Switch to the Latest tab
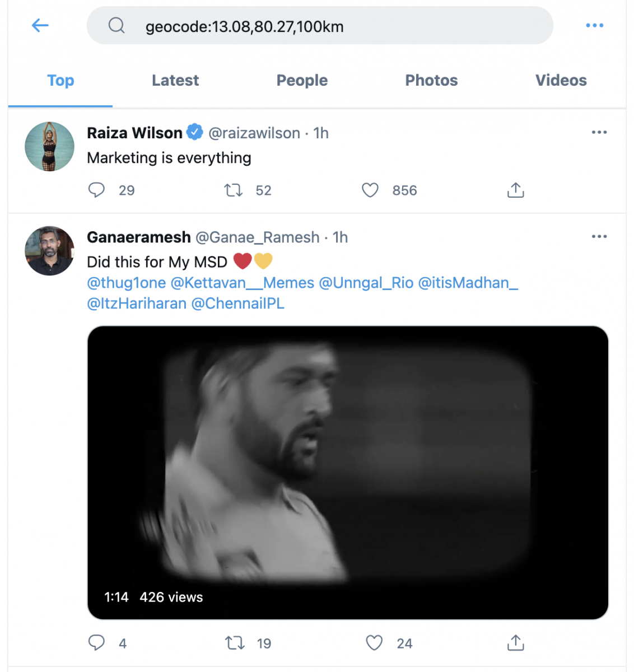 click(175, 81)
